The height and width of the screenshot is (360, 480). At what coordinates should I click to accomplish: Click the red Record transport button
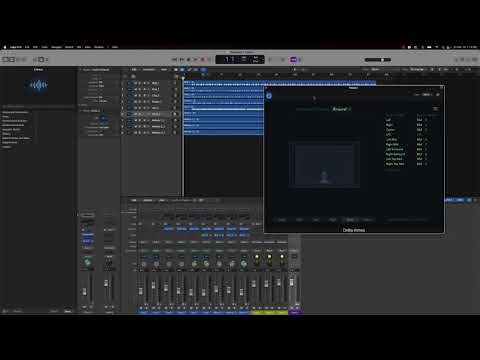point(203,60)
